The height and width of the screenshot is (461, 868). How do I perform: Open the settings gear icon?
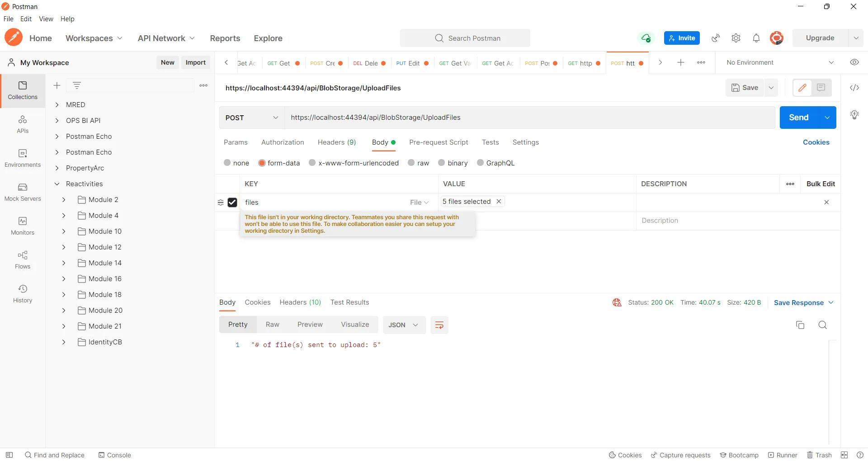pos(736,38)
